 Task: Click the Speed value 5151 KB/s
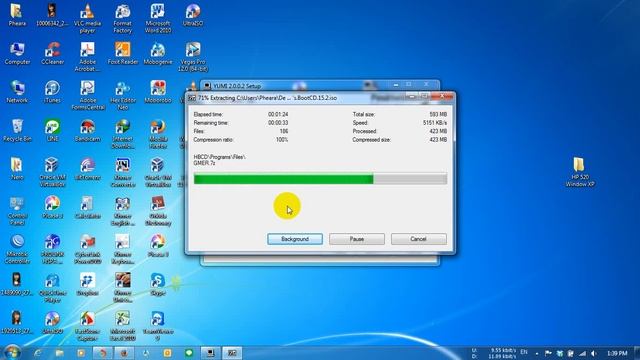(x=435, y=123)
